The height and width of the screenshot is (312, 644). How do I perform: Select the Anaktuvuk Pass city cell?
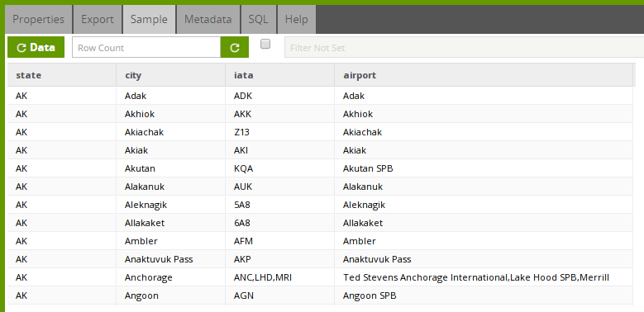pyautogui.click(x=171, y=259)
